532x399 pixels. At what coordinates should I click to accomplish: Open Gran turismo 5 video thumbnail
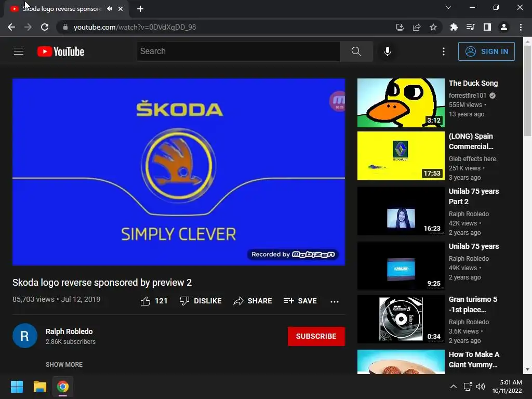click(401, 319)
